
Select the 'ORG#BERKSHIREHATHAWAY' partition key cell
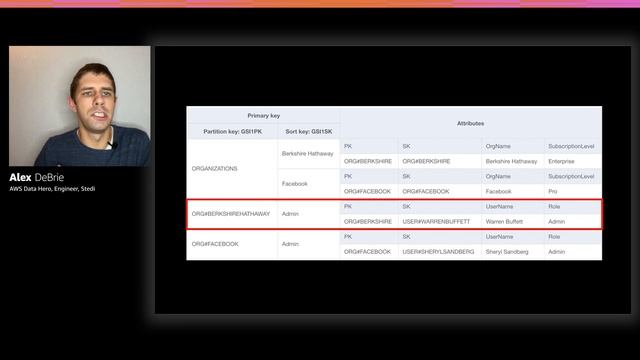click(x=231, y=214)
